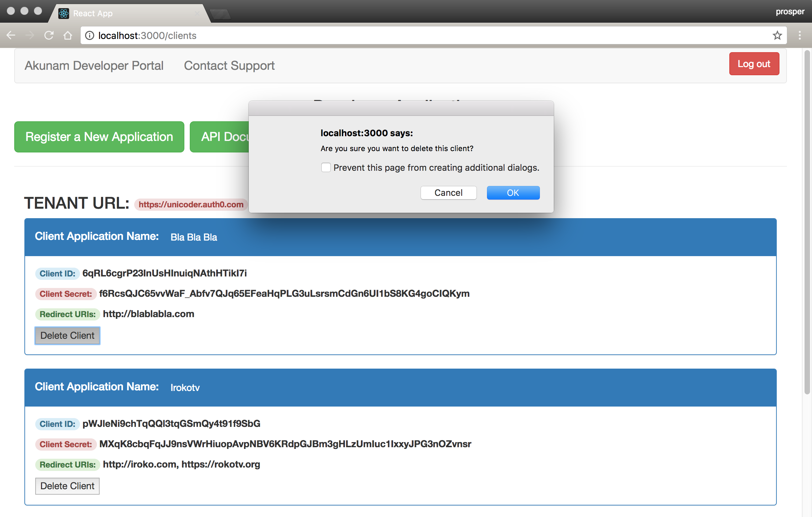Confirm deletion by clicking OK
Image resolution: width=812 pixels, height=517 pixels.
[513, 192]
